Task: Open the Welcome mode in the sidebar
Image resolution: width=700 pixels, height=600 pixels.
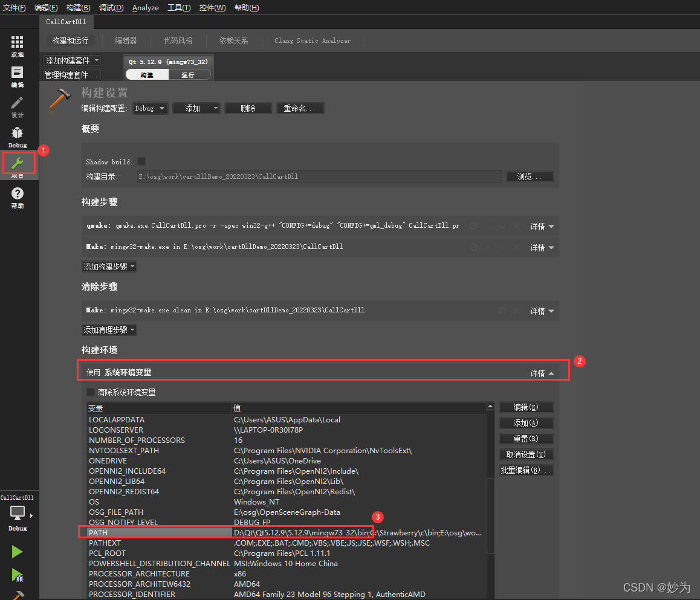Action: (x=18, y=47)
